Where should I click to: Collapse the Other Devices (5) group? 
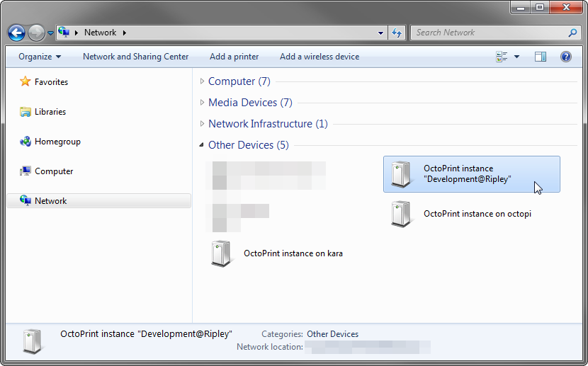203,145
